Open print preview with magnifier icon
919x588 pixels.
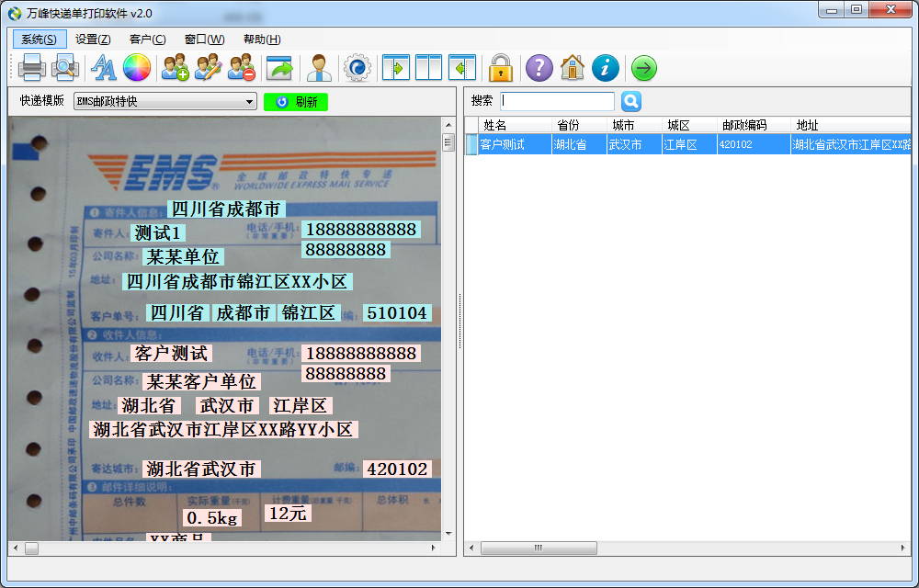[x=64, y=67]
